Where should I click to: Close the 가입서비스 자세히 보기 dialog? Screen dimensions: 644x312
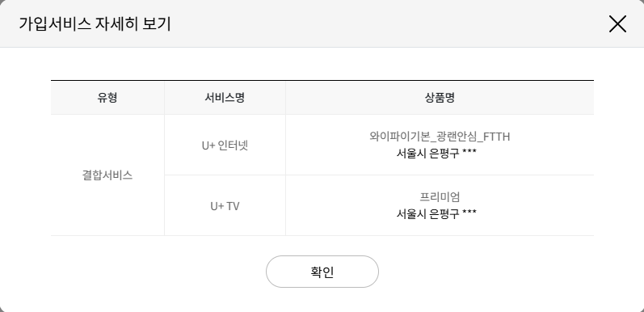tap(617, 23)
